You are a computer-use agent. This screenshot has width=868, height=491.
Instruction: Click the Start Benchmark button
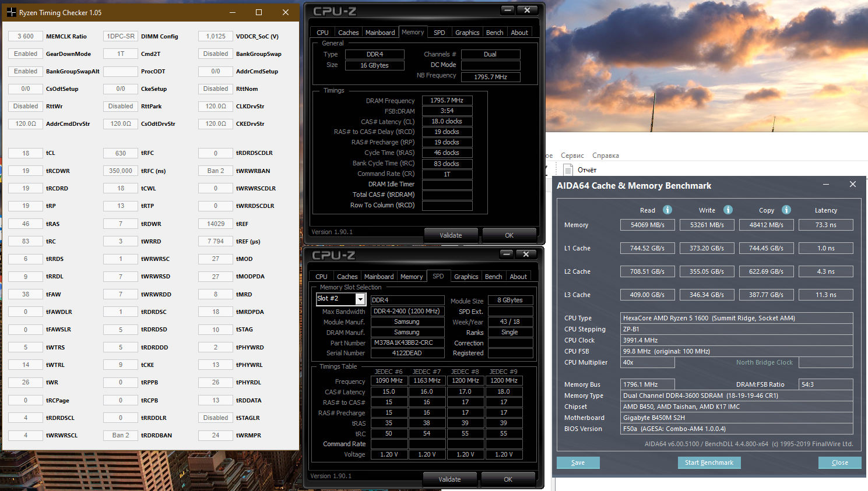pyautogui.click(x=709, y=462)
